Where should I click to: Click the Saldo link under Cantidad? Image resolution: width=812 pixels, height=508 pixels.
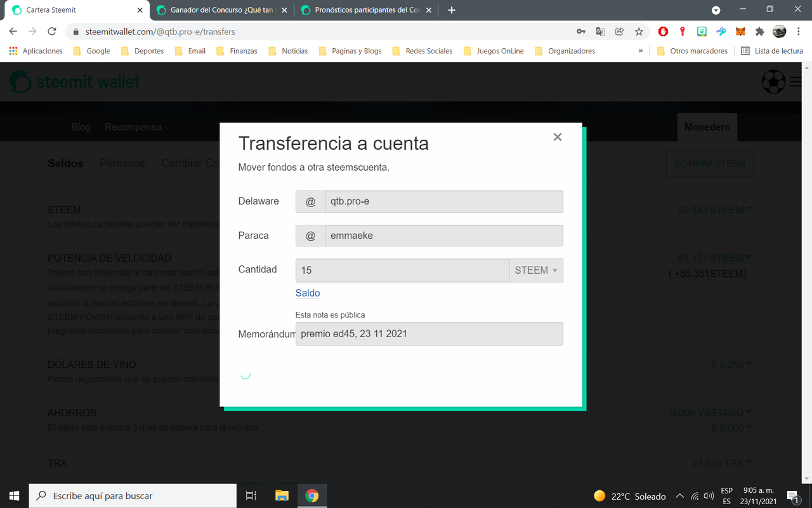pos(308,293)
